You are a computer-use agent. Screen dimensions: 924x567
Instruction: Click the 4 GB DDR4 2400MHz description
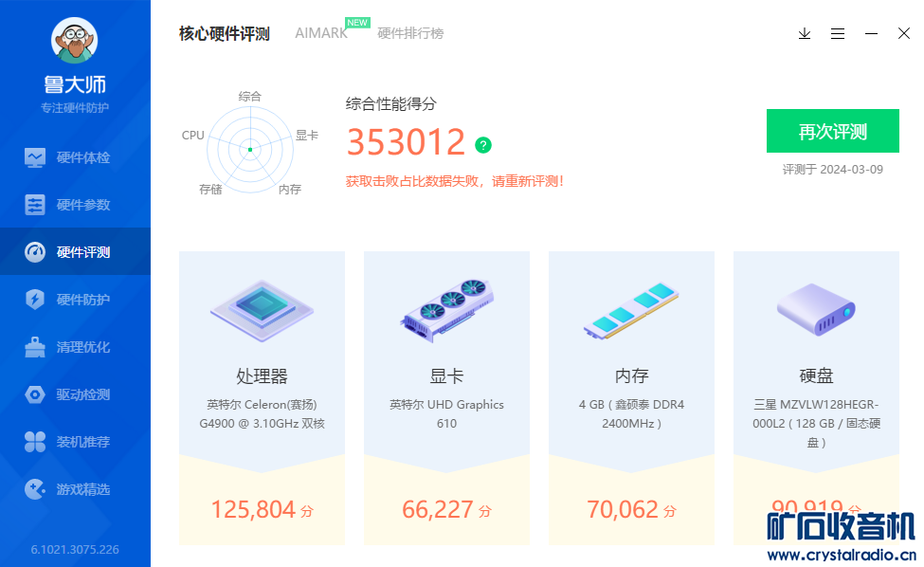[631, 414]
